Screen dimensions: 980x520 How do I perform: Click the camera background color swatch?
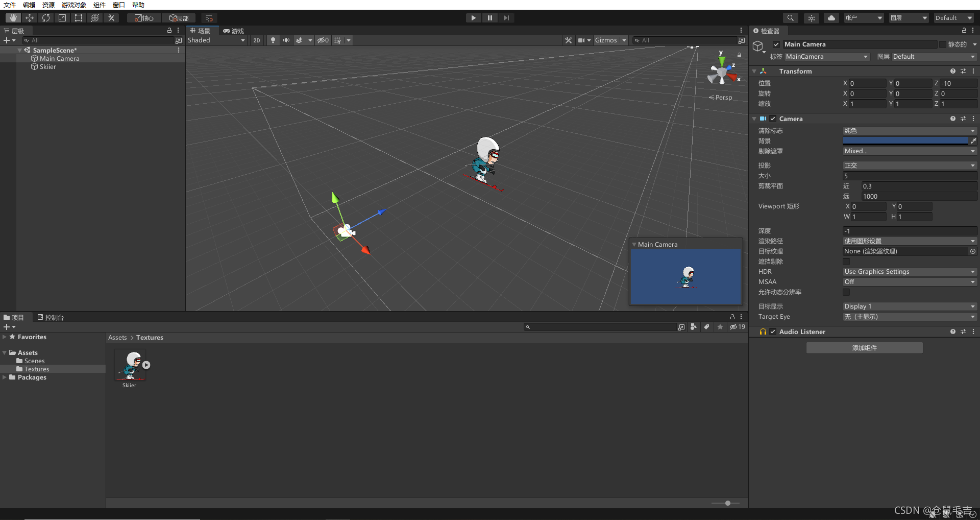[x=905, y=141]
